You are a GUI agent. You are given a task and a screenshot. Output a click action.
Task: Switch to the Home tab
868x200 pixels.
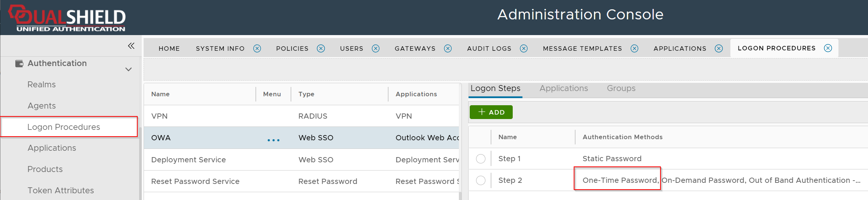[x=169, y=49]
